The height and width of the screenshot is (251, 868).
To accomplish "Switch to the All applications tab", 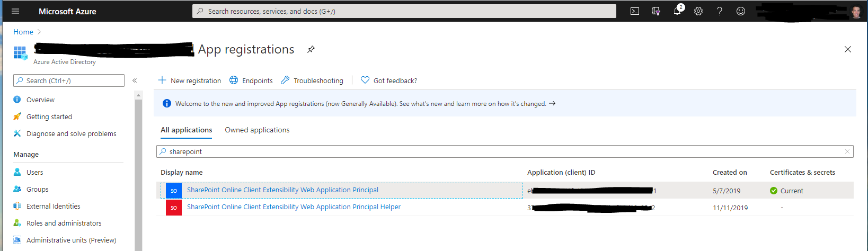I will point(187,130).
